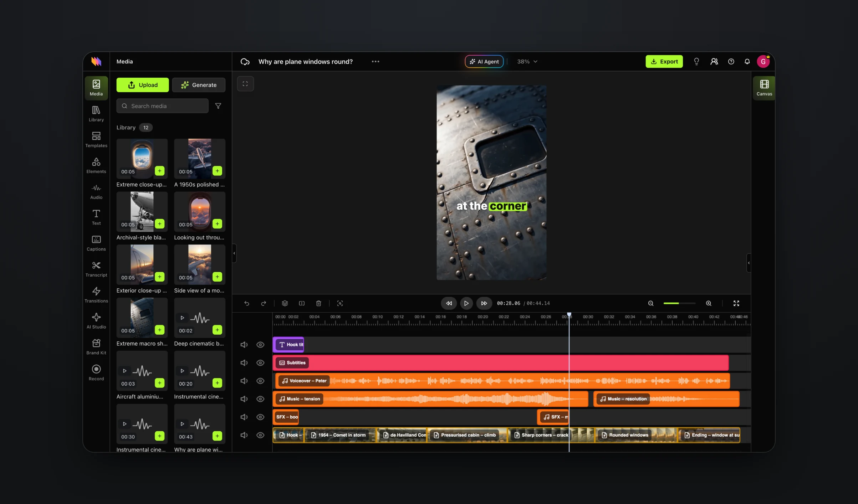Open the 38% zoom level dropdown
The image size is (858, 504).
point(527,62)
